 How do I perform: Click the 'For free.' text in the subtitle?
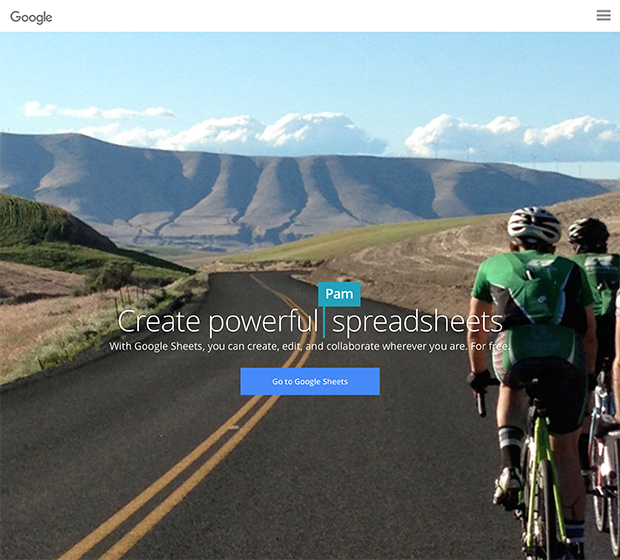pos(490,346)
